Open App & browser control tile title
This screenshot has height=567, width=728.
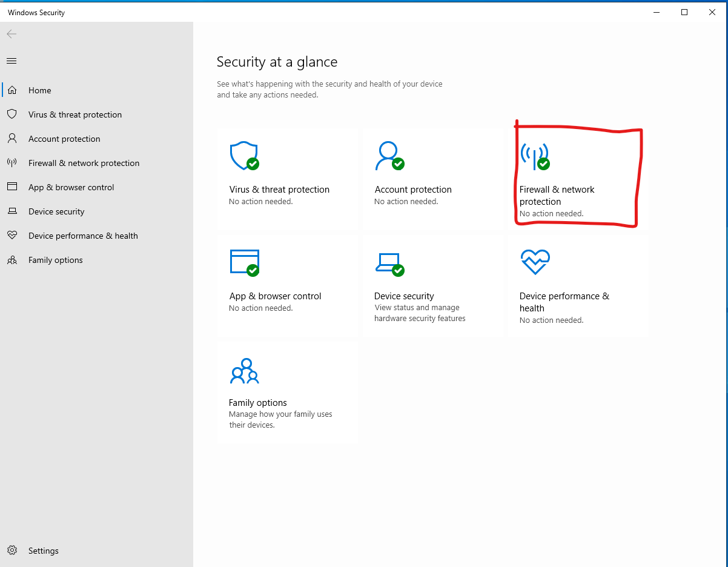pyautogui.click(x=275, y=296)
